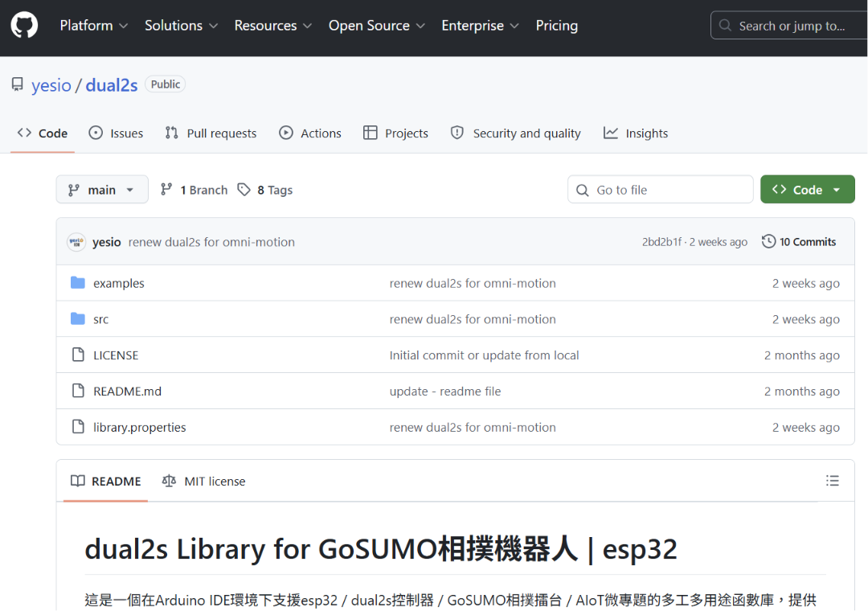The height and width of the screenshot is (611, 868).
Task: Click the code brackets icon in Code tab
Action: click(24, 133)
